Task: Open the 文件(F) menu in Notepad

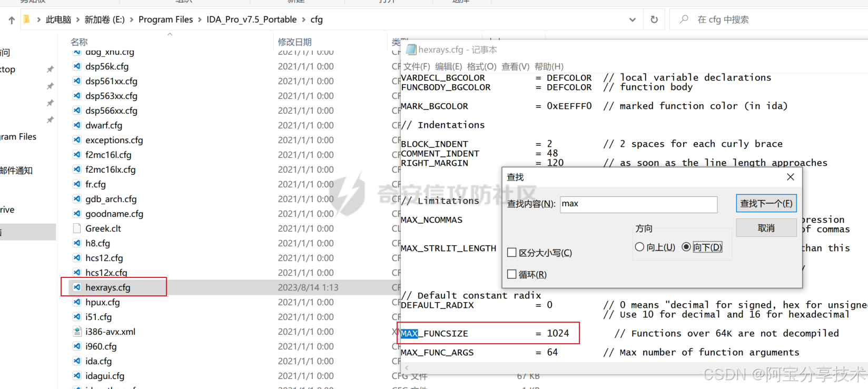Action: [417, 66]
